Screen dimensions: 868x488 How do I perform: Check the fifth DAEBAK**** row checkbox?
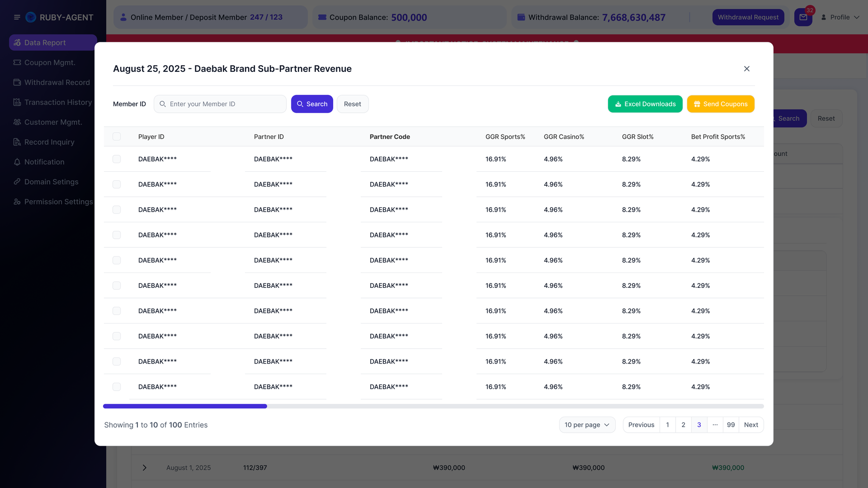tap(117, 260)
